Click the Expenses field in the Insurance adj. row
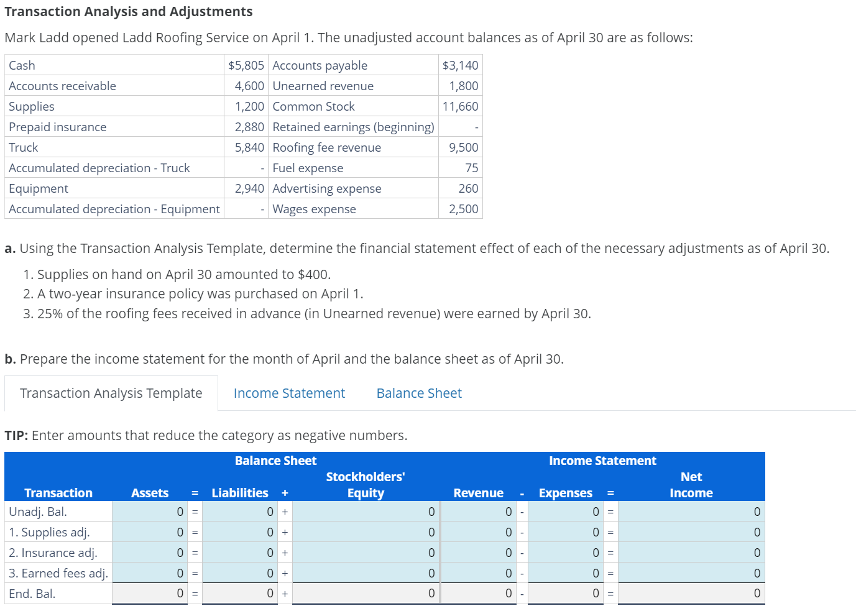 [x=565, y=552]
